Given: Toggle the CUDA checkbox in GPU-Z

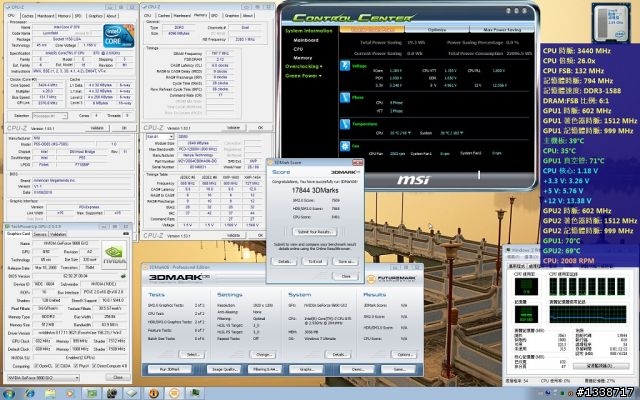Looking at the screenshot, I should pos(57,366).
